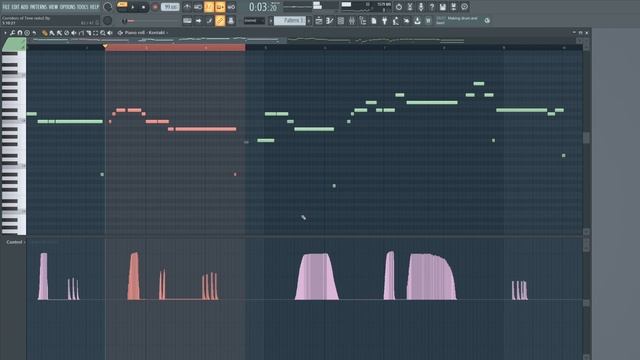Click the microphone one-click recording icon
Viewport: 640px width, 360px height.
(421, 7)
